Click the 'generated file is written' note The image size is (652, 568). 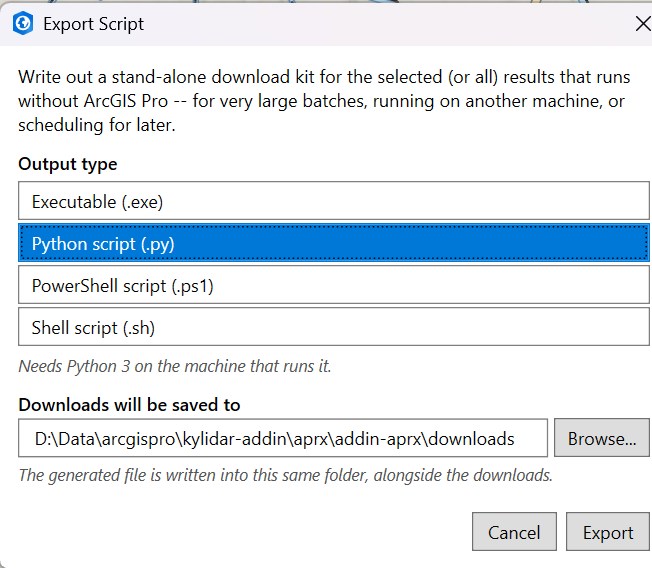point(286,475)
